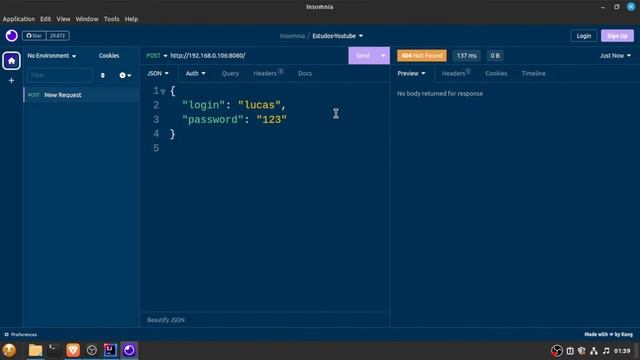Open the Preview mode dropdown

[411, 73]
